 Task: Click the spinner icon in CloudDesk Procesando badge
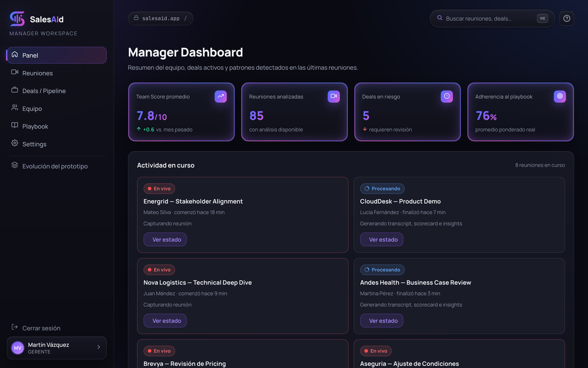[x=367, y=189]
